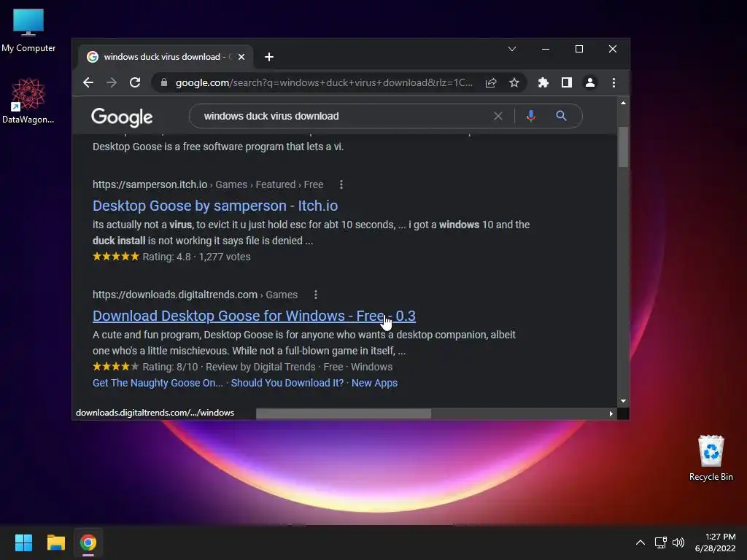The height and width of the screenshot is (560, 747).
Task: Open the taskbar clock and date
Action: pyautogui.click(x=715, y=542)
